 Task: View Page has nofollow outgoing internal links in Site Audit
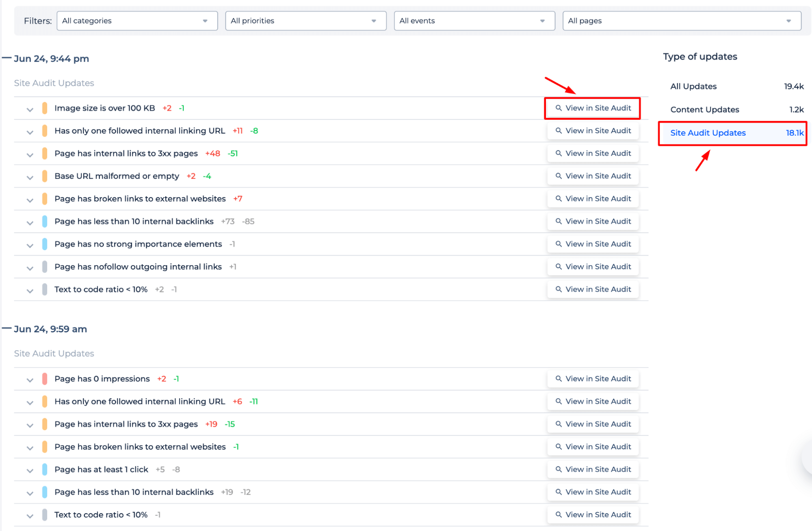593,267
